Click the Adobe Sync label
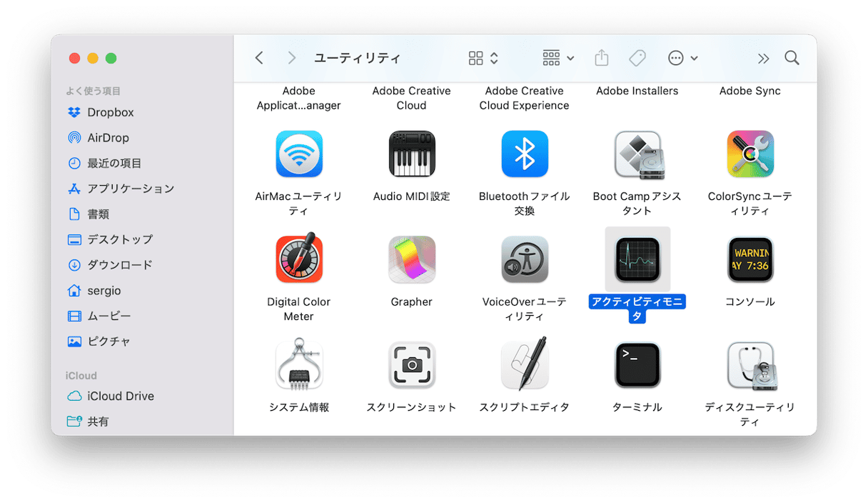Screen dimensions: 868x503 (x=750, y=91)
